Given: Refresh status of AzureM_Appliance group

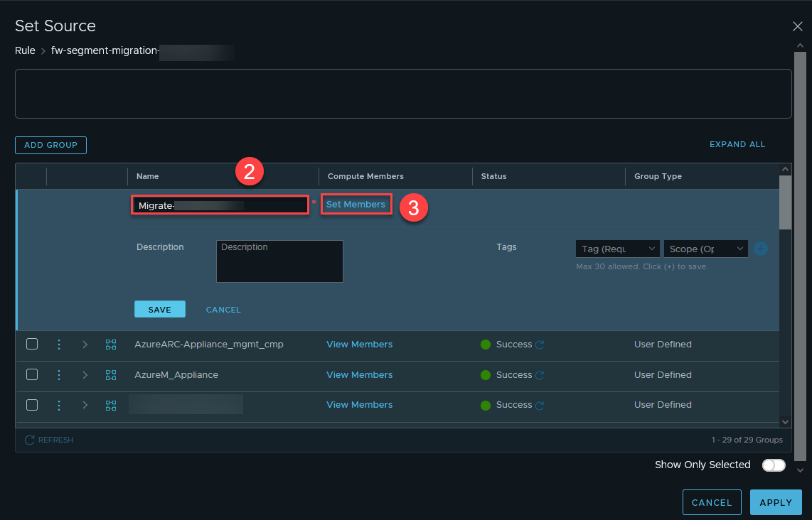Looking at the screenshot, I should [540, 376].
